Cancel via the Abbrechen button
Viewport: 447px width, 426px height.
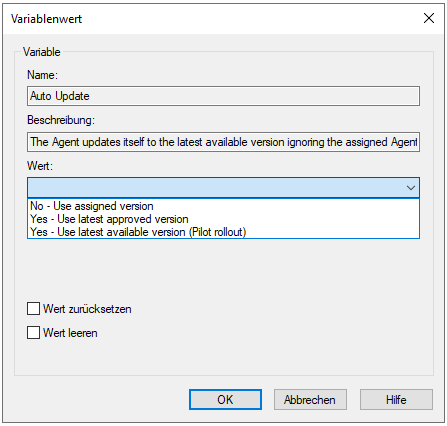click(310, 399)
